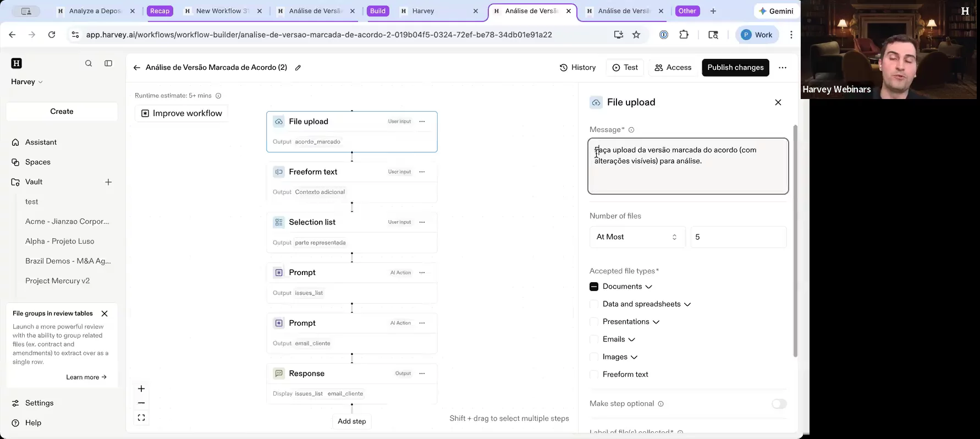Open options for the issues_list Prompt step

[422, 272]
